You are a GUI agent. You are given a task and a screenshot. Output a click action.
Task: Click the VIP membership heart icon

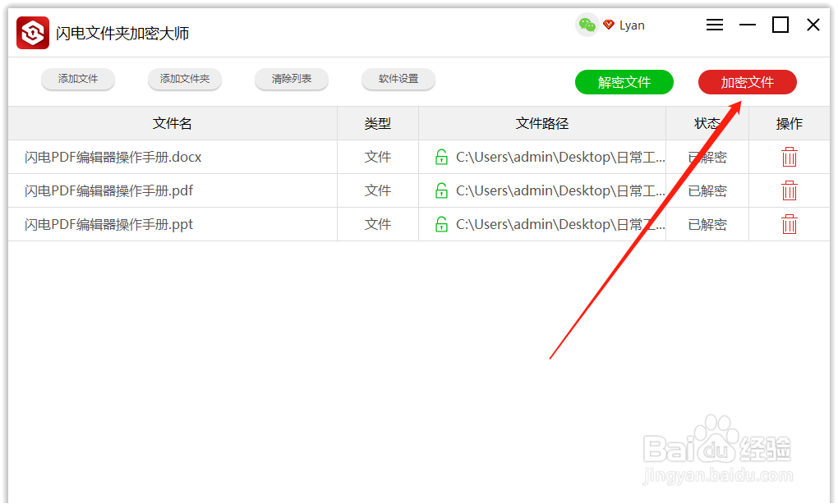608,25
